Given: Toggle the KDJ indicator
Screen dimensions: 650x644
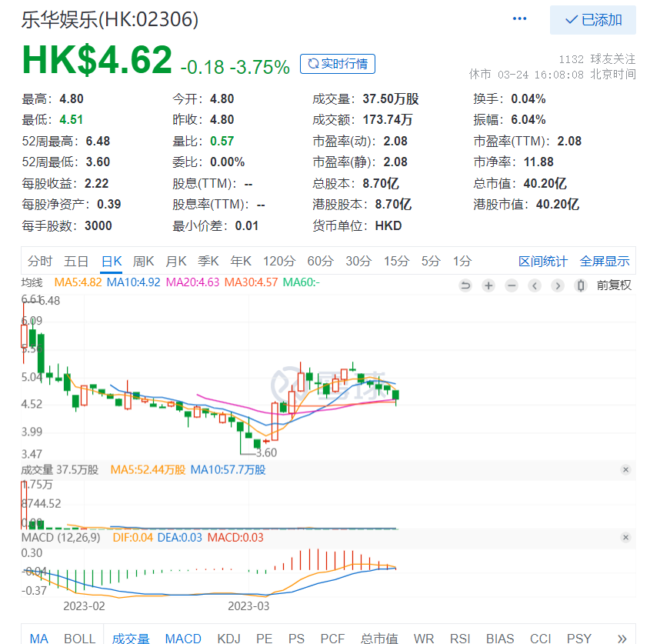Looking at the screenshot, I should [228, 638].
